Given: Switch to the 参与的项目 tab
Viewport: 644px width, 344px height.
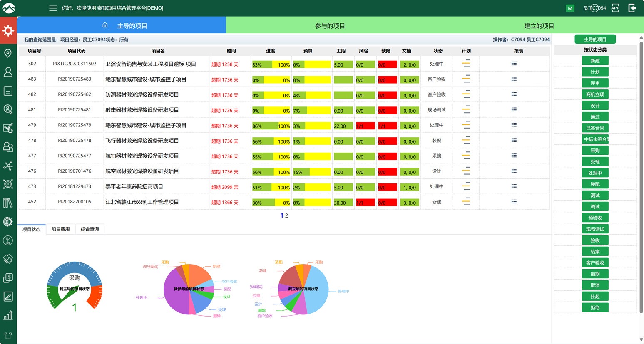Looking at the screenshot, I should pyautogui.click(x=330, y=25).
